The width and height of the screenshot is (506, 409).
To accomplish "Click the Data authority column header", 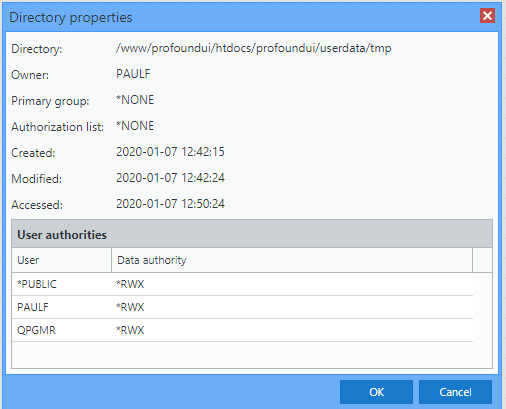I will (x=292, y=260).
